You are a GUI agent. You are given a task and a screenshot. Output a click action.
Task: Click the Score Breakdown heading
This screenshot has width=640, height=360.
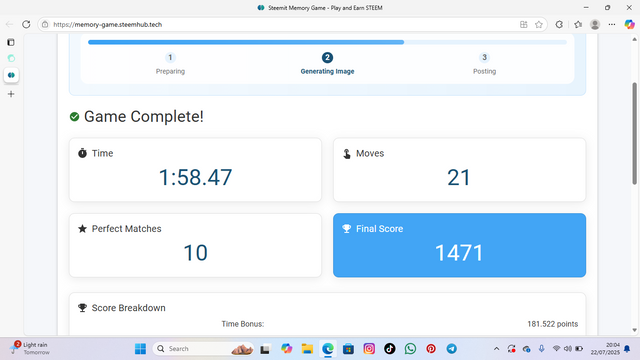(129, 308)
